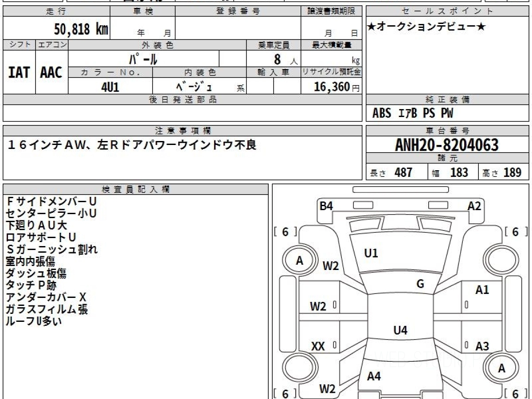The width and height of the screenshot is (532, 399).
Task: Click the B4 mark on front bumper
Action: click(326, 206)
